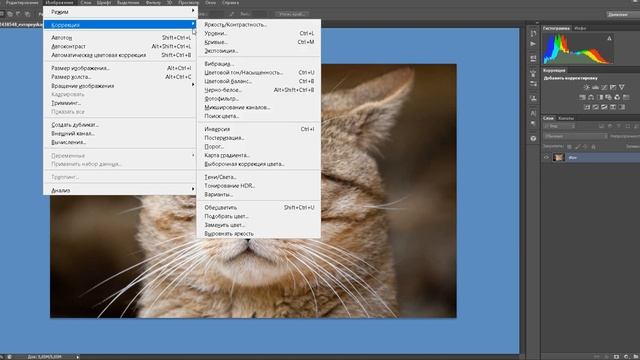Open the collapsed Clone Source panel icon
The image size is (640, 360).
(x=533, y=98)
